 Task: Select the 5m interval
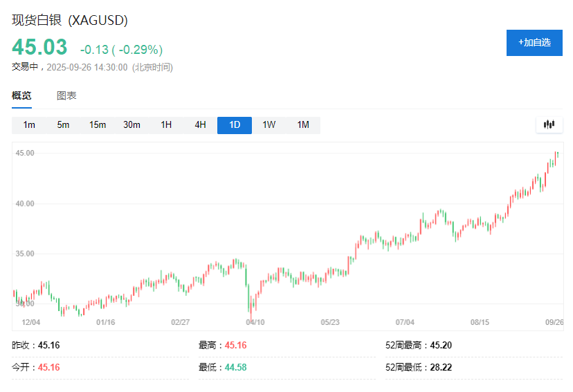(x=63, y=125)
